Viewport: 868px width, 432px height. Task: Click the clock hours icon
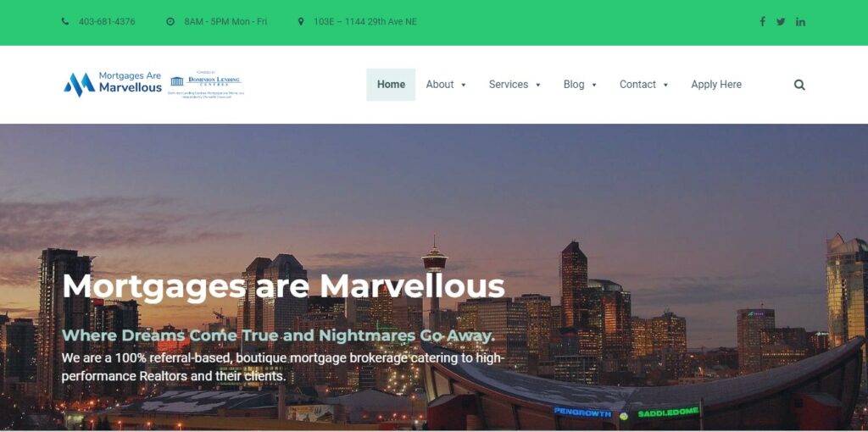pyautogui.click(x=170, y=21)
